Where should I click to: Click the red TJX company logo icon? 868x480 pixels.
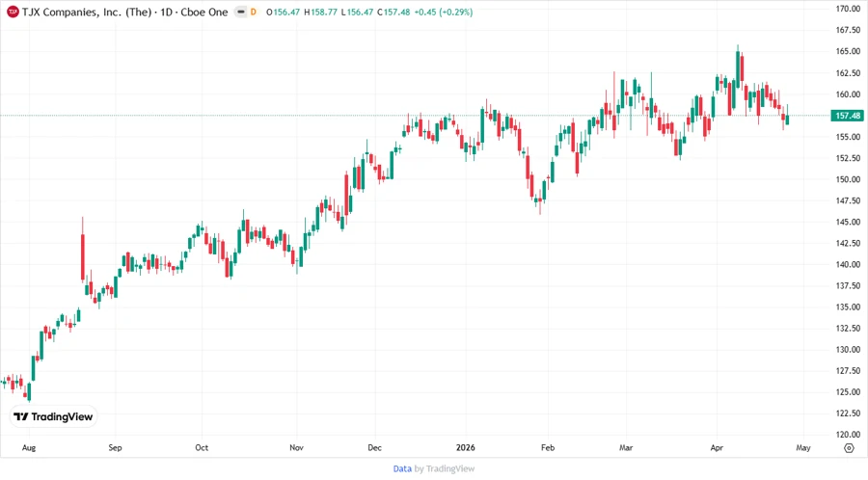pyautogui.click(x=13, y=12)
